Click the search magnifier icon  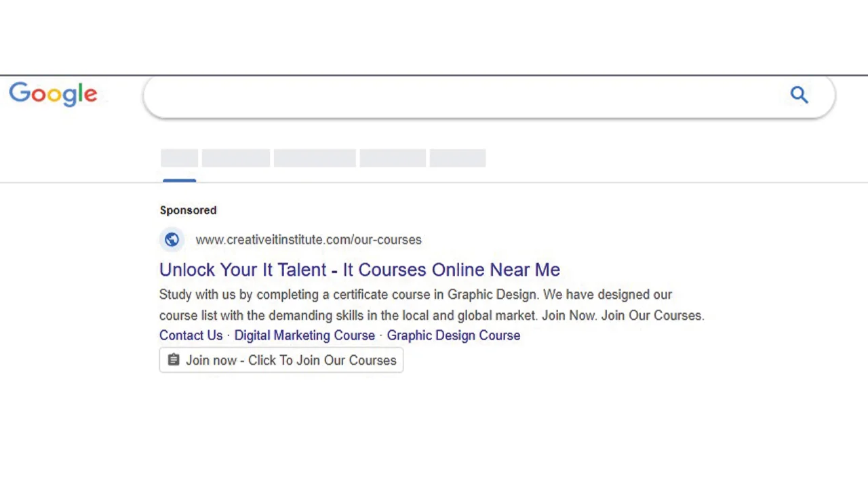point(799,94)
